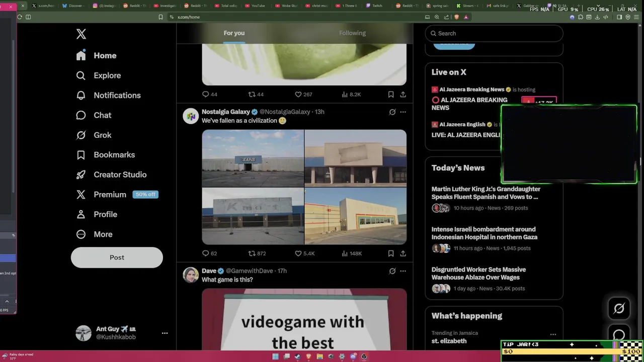
Task: Open Disgruntled Worker Sets Massive Warehouse Ablaze story
Action: click(x=478, y=274)
